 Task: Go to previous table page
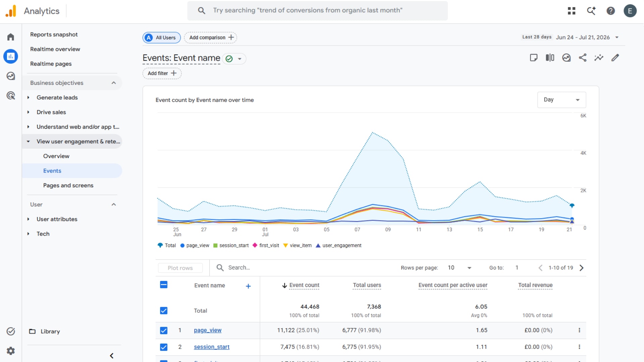coord(540,268)
